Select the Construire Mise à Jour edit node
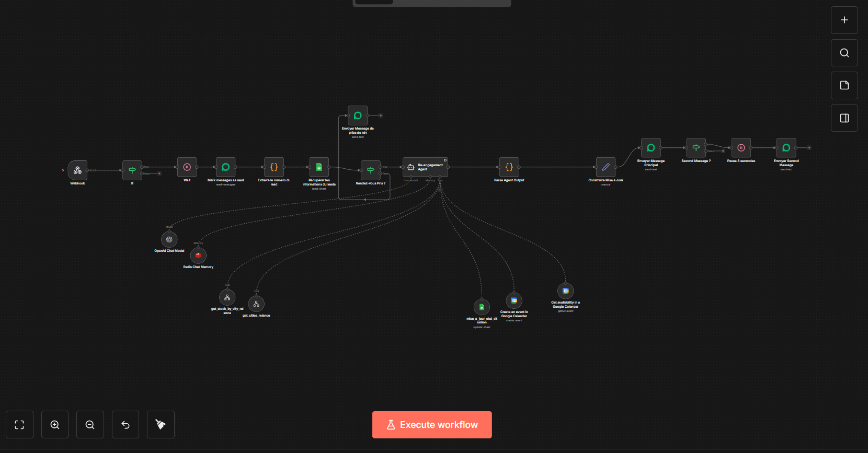Image resolution: width=868 pixels, height=453 pixels. point(606,167)
